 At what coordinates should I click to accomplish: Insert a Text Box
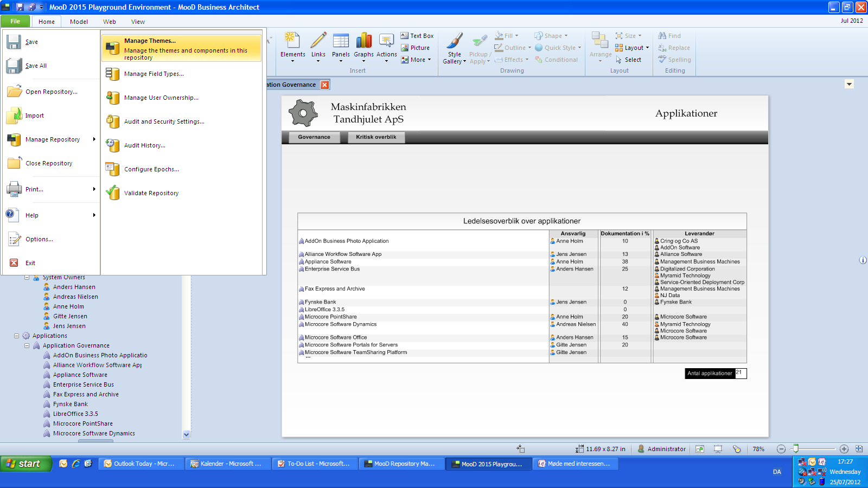click(417, 36)
